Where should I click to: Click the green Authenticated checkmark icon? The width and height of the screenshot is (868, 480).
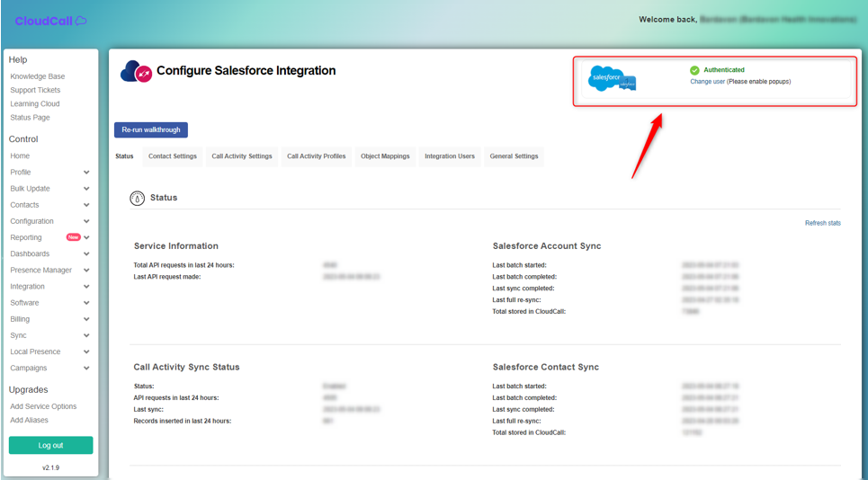click(694, 70)
